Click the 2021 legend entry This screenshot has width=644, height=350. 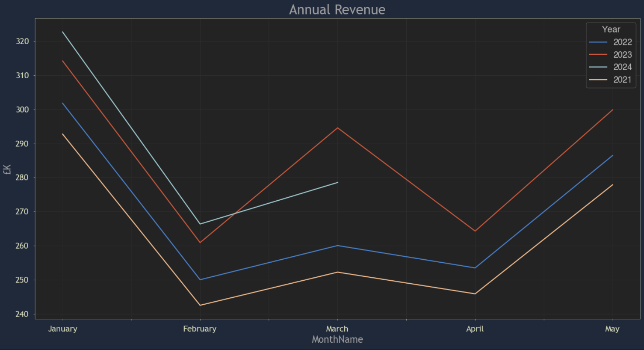[x=611, y=80]
